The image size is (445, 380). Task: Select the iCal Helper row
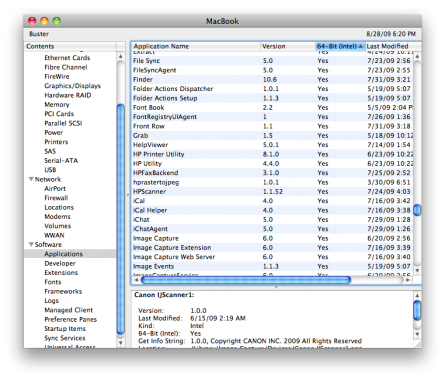click(272, 210)
